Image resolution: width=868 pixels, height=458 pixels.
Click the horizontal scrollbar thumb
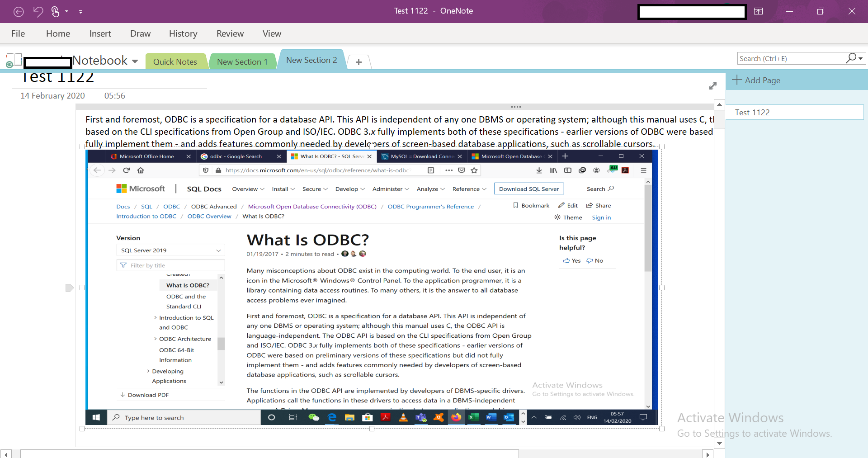click(x=269, y=454)
